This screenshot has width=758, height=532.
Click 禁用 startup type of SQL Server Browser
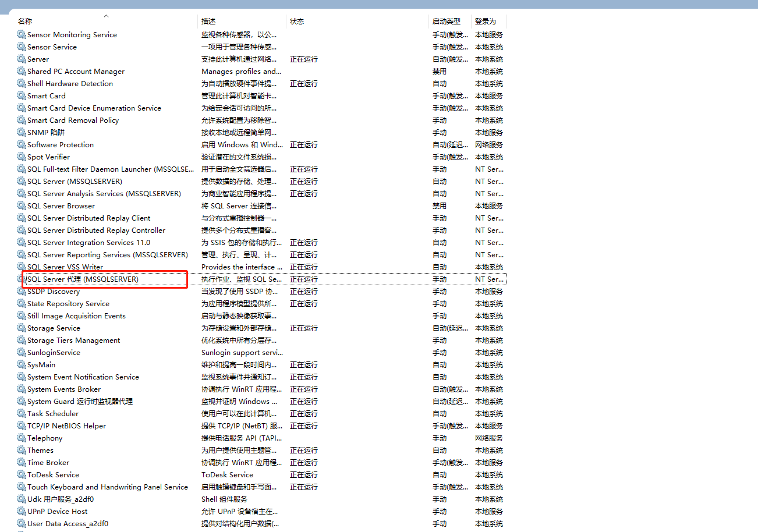440,206
